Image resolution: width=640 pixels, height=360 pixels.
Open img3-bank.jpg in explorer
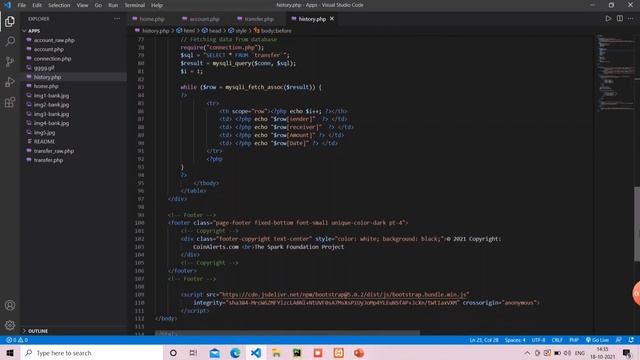(x=51, y=114)
